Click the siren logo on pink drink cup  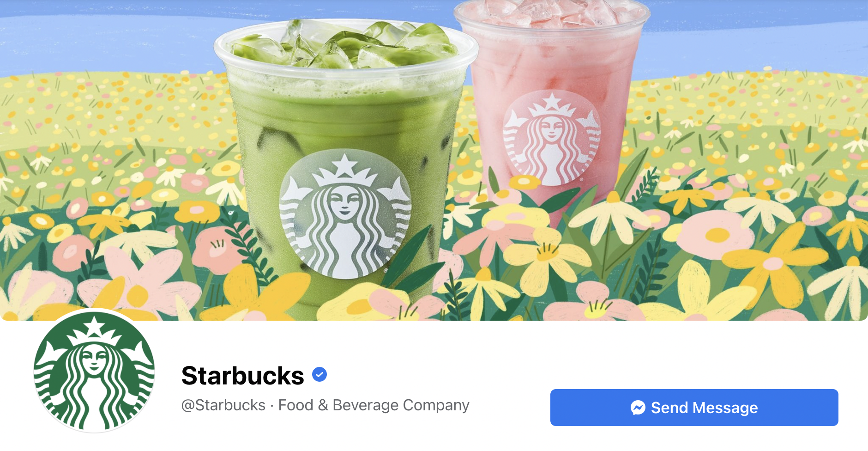[552, 137]
